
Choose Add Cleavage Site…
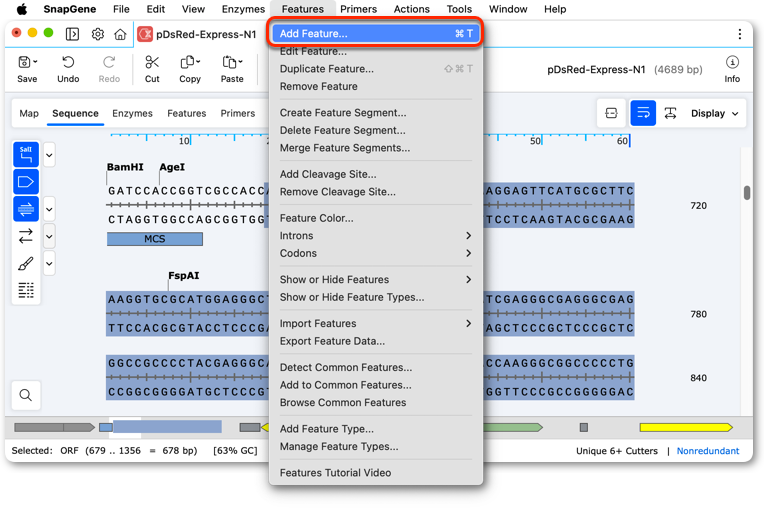point(376,174)
